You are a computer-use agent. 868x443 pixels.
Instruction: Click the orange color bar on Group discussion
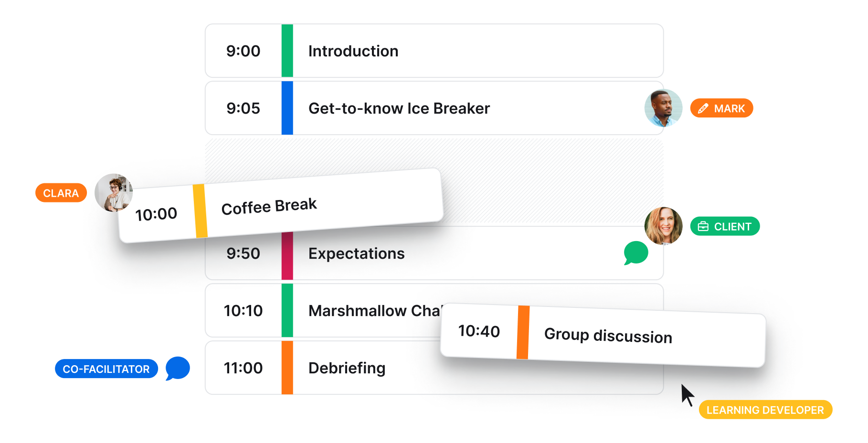pyautogui.click(x=523, y=332)
